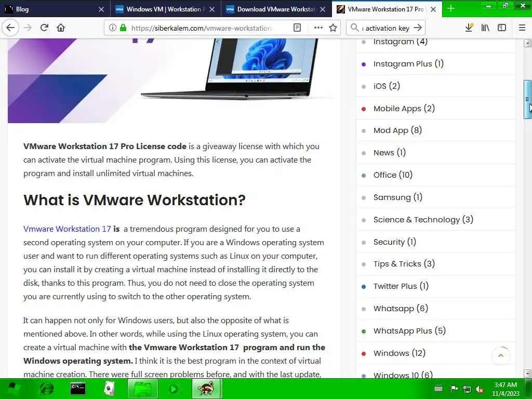Open the browser home page
Viewport: 532px width, 399px height.
click(61, 28)
